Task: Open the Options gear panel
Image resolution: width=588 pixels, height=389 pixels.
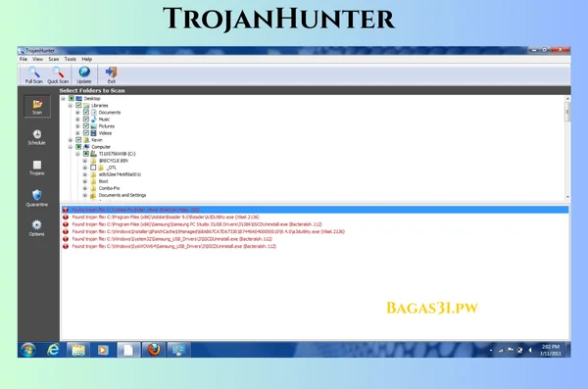Action: coord(37,227)
